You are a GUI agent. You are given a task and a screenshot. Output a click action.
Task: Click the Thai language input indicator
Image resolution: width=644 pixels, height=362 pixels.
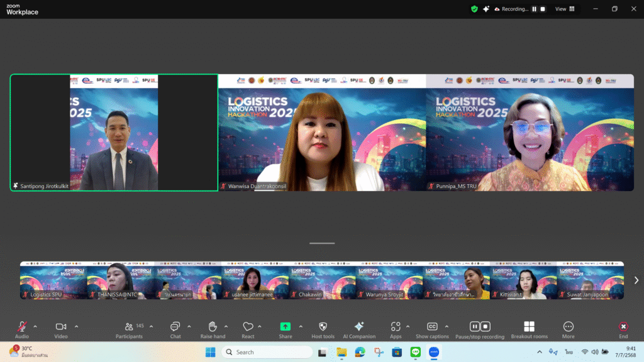[569, 352]
